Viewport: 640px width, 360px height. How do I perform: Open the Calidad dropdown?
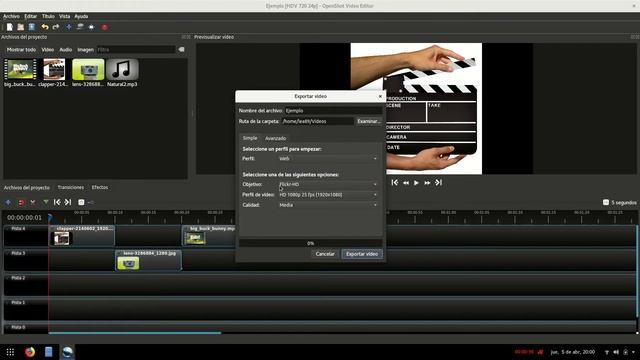click(328, 205)
